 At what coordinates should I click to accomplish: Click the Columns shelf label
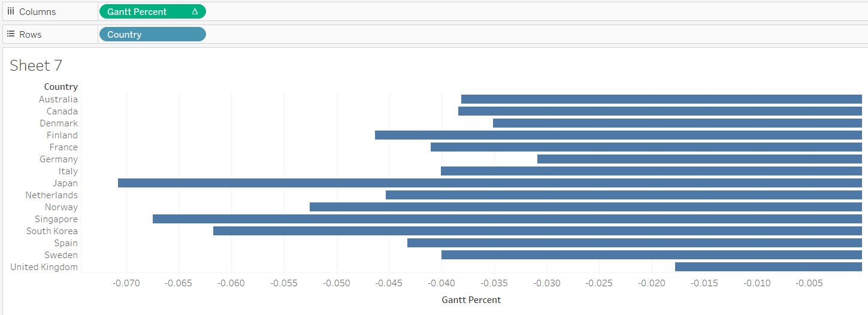tap(37, 11)
